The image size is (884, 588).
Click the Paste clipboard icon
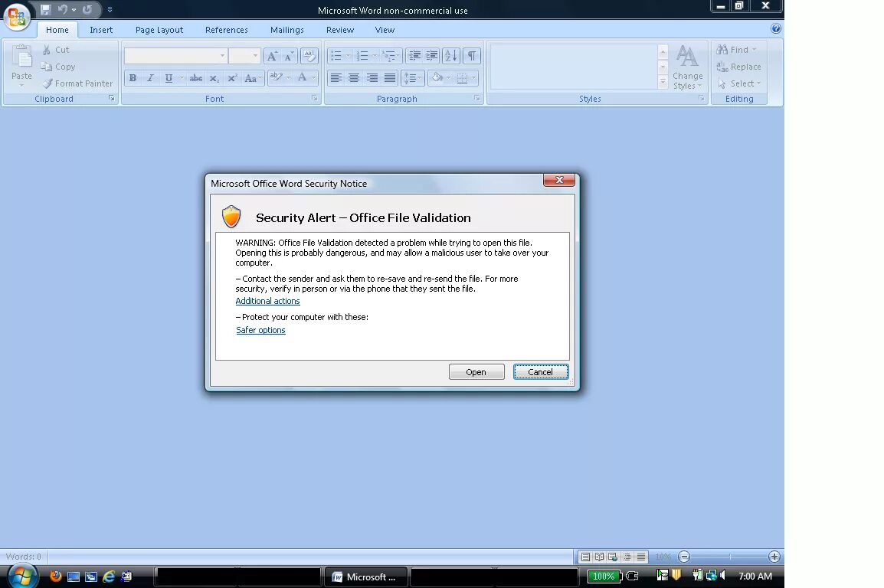pos(21,57)
